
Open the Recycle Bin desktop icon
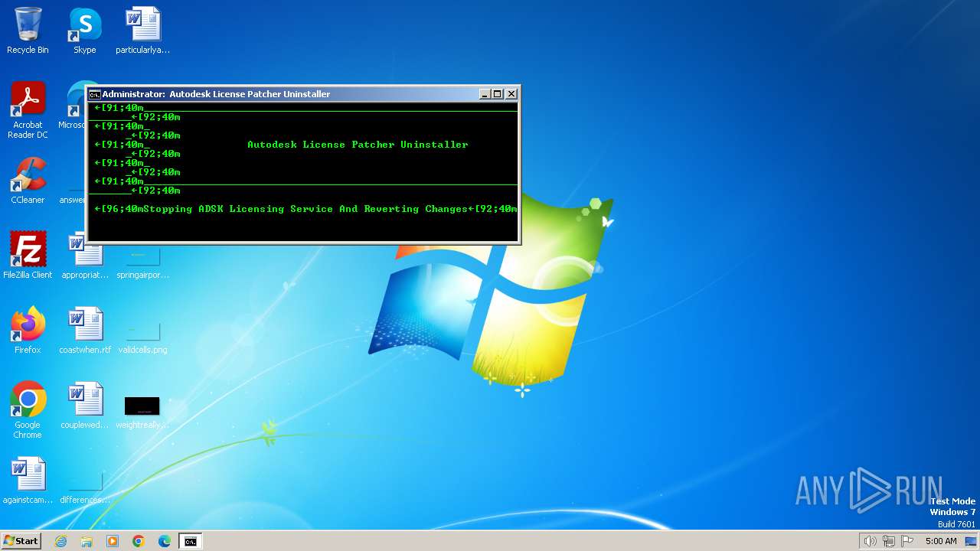(28, 31)
